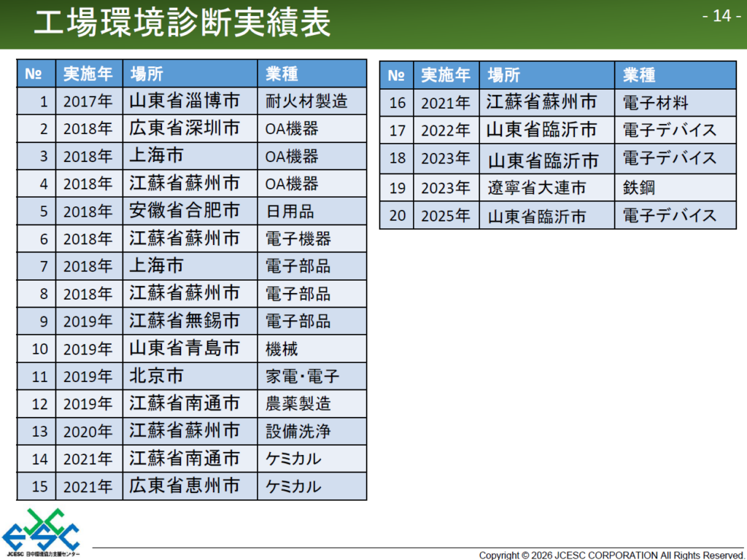Click the 2025年 year cell
This screenshot has width=747, height=560.
tap(446, 216)
